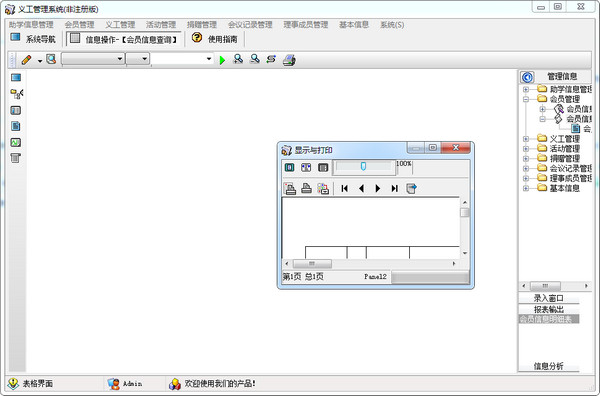This screenshot has width=600, height=396.
Task: Expand 基本信息 tree node
Action: 526,188
